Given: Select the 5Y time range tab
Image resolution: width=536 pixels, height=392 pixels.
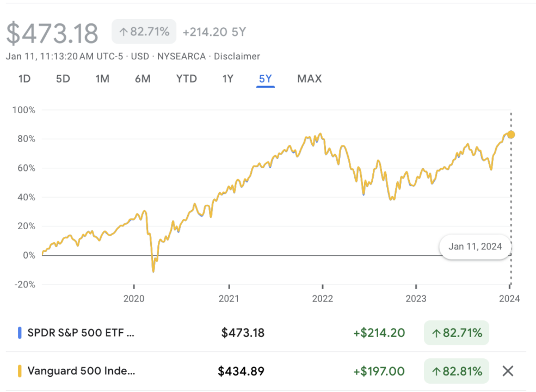Looking at the screenshot, I should point(266,79).
